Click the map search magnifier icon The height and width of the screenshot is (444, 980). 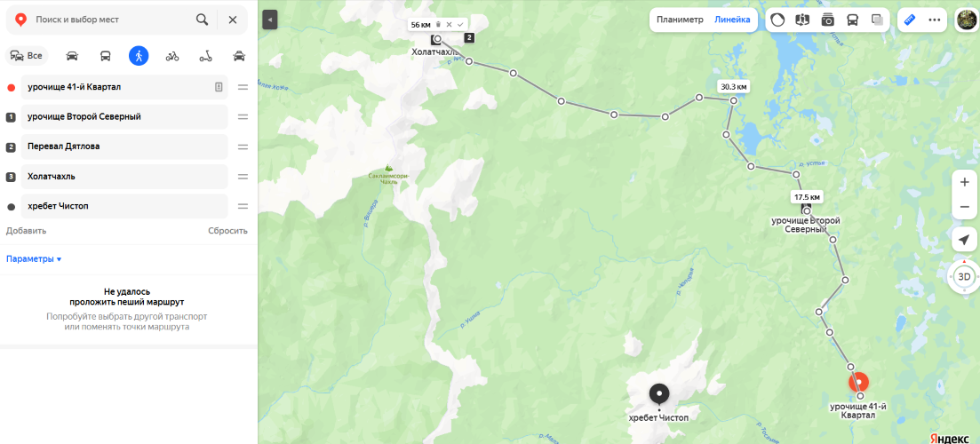pos(202,20)
